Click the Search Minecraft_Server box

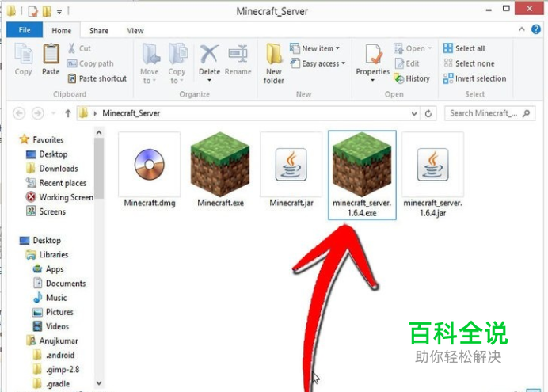coord(489,113)
